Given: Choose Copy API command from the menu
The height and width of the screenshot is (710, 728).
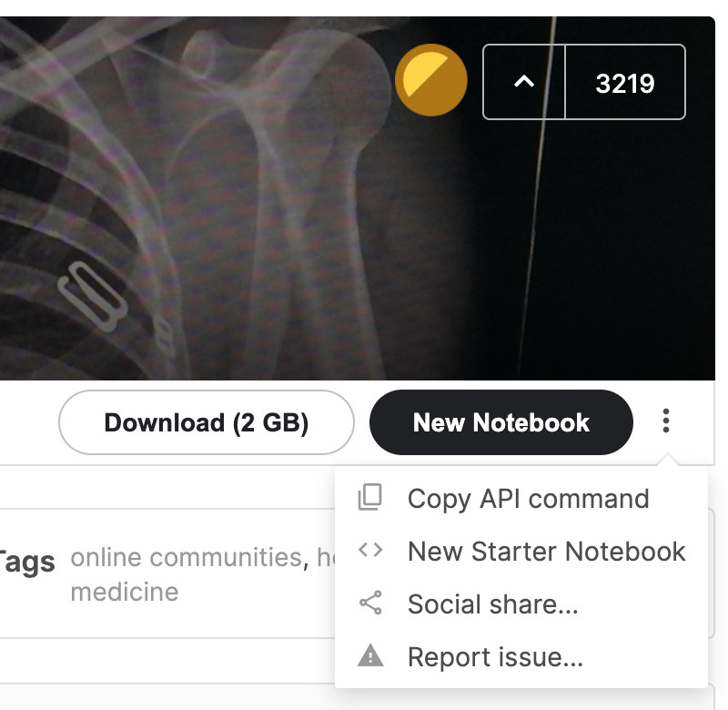Looking at the screenshot, I should pos(528,498).
